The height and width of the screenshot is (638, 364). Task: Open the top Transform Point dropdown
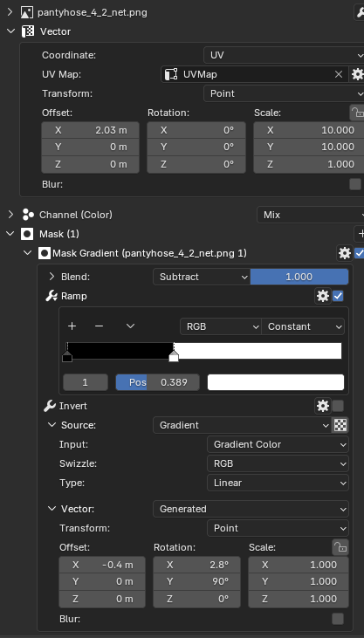pos(284,93)
